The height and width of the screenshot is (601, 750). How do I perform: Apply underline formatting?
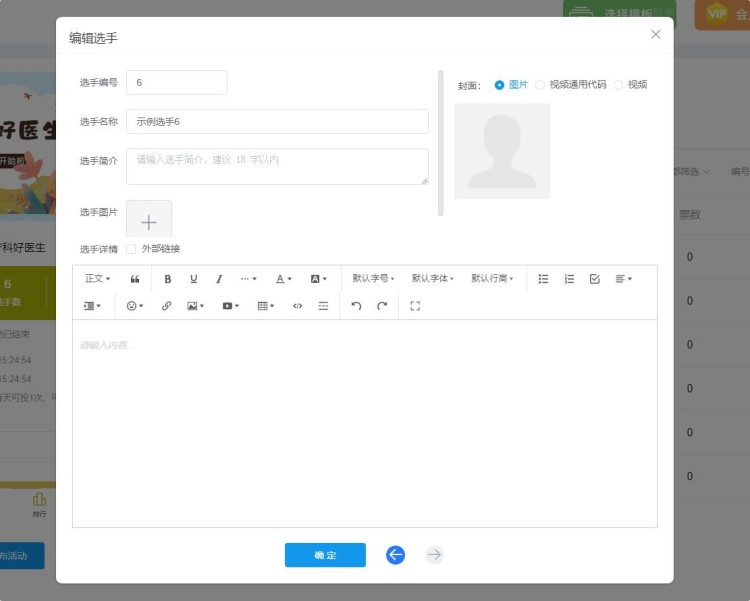(193, 279)
